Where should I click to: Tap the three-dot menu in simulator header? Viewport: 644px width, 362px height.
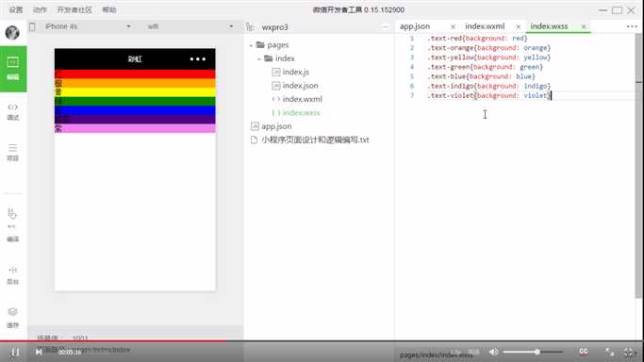click(x=198, y=59)
